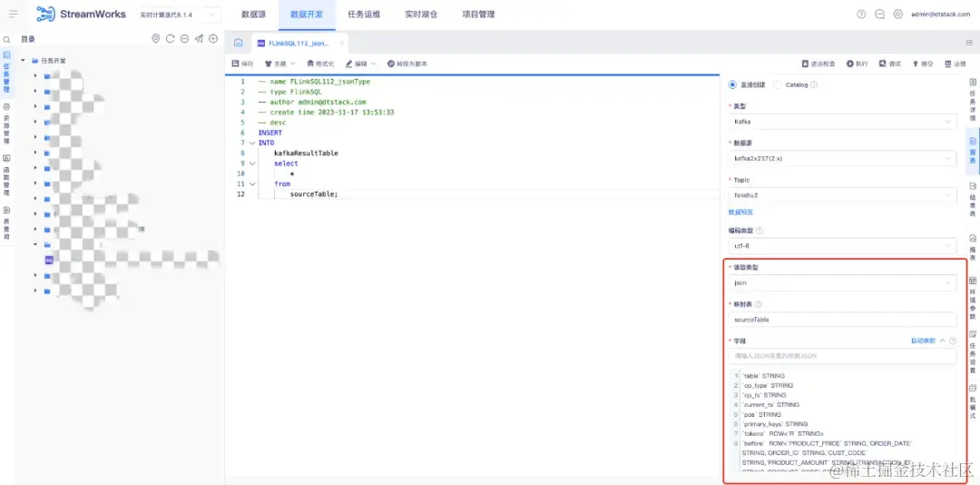980x485 pixels.
Task: Click the 映射表 sourceTable input field
Action: 842,320
